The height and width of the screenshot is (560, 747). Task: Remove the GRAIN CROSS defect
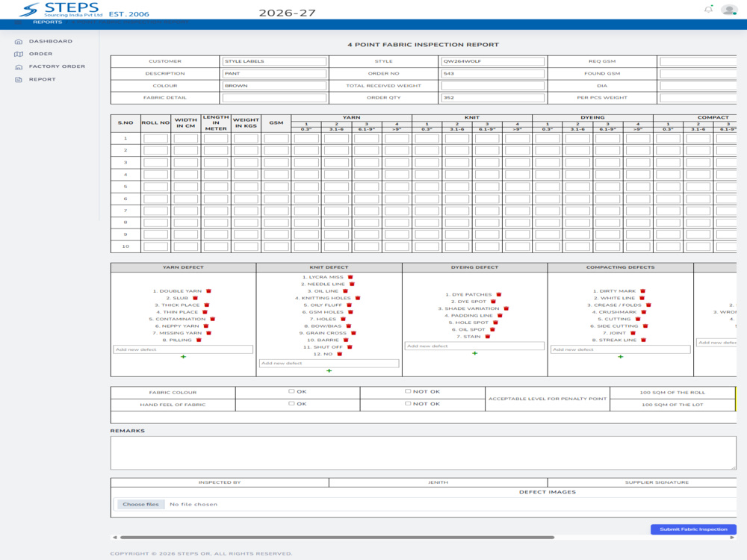coord(353,333)
